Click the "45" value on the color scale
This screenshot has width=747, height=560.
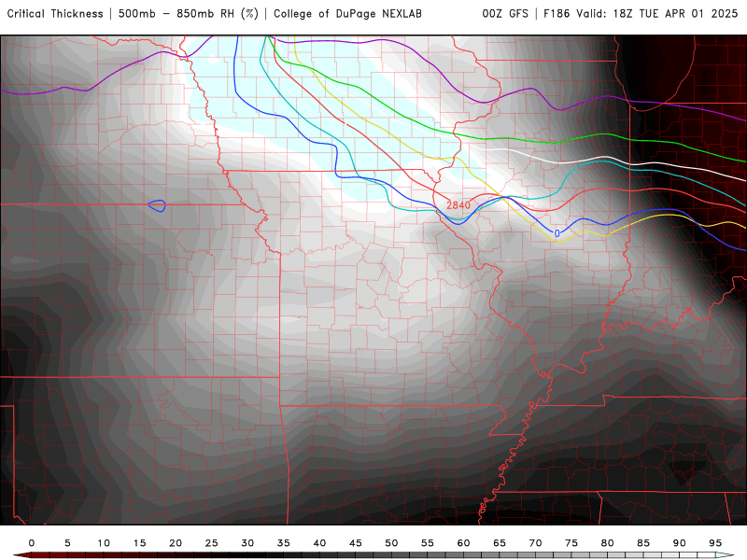[356, 543]
